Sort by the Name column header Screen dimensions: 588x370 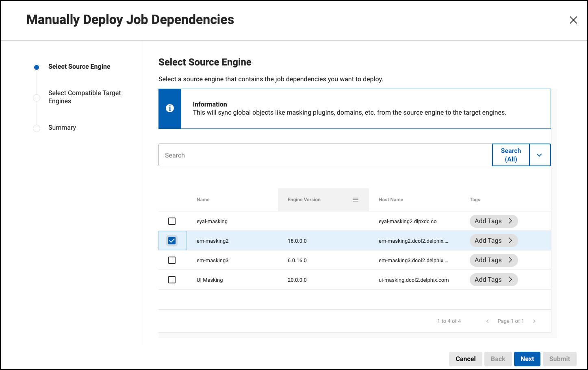(x=203, y=200)
